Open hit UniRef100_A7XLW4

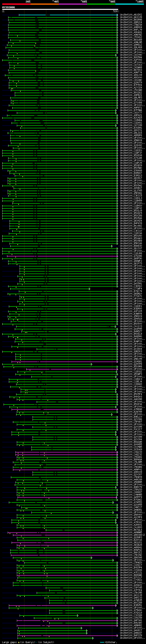131,158
